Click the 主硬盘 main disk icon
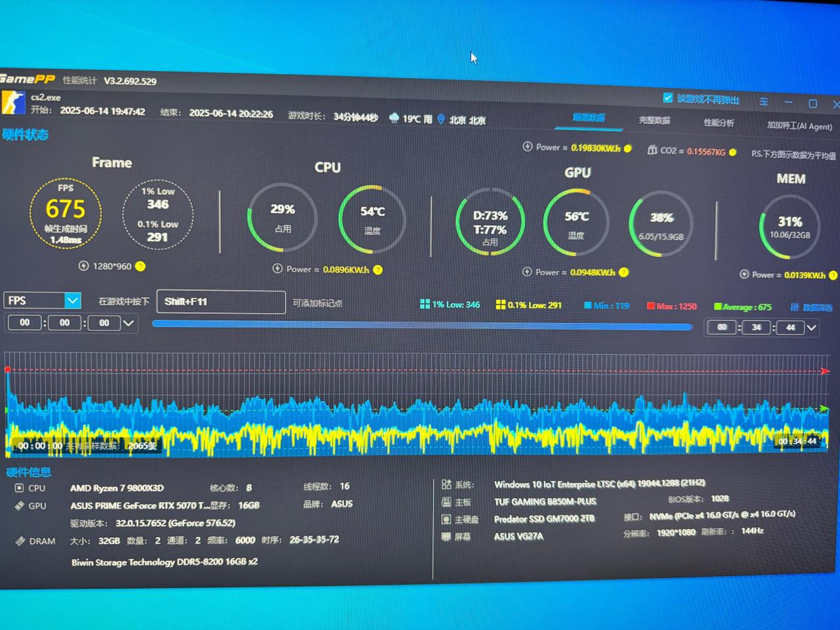Viewport: 840px width, 630px height. (x=446, y=519)
